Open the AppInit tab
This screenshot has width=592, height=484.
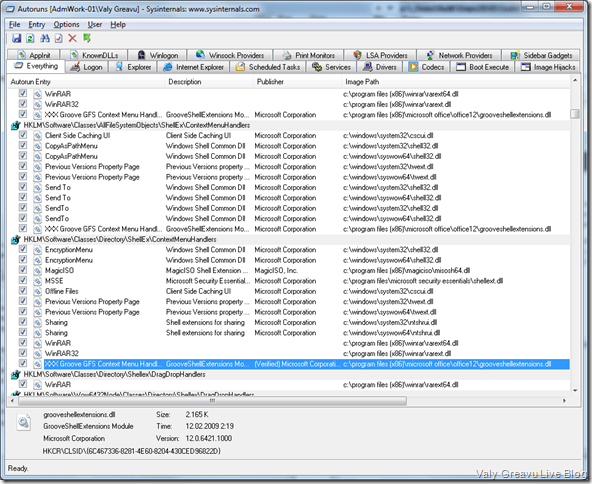coord(34,55)
